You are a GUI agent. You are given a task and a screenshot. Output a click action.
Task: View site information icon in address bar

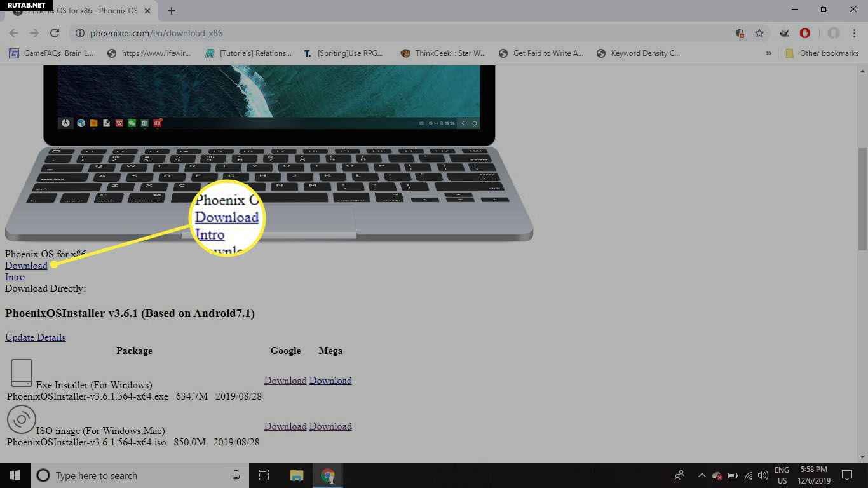79,33
